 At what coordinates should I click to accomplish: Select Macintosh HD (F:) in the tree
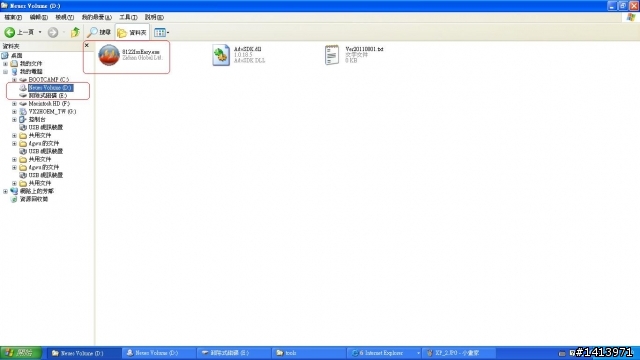(49, 103)
